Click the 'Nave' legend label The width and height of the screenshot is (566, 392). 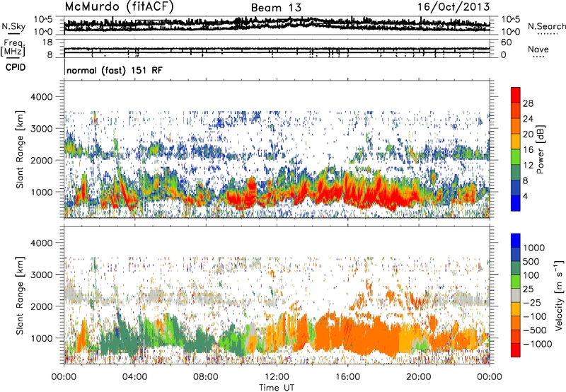[x=538, y=49]
